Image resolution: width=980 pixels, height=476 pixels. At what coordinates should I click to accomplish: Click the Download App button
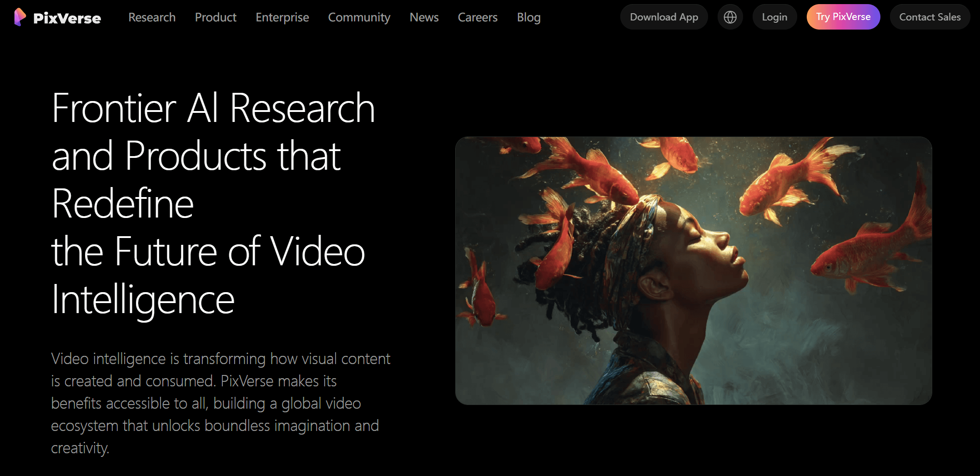point(663,17)
